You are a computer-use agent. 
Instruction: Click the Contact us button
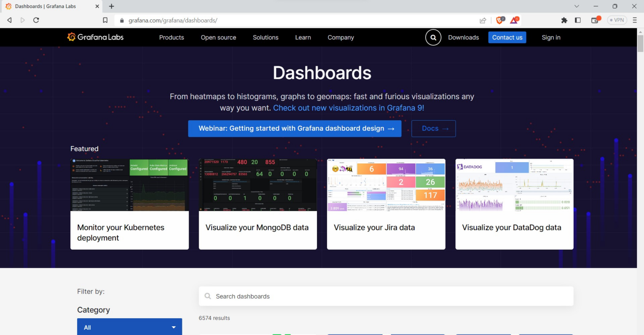507,37
